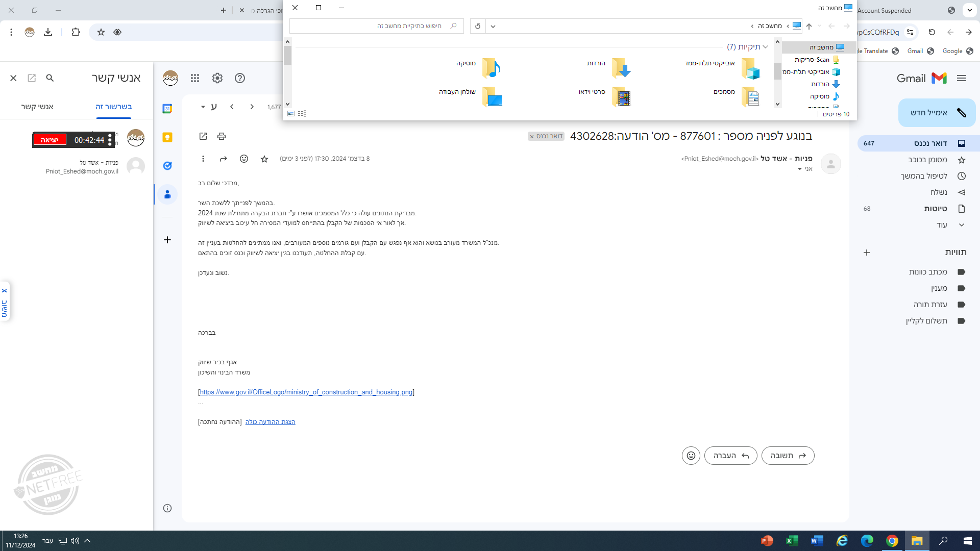Open Google Keep side panel icon
The image size is (980, 551).
tap(167, 137)
